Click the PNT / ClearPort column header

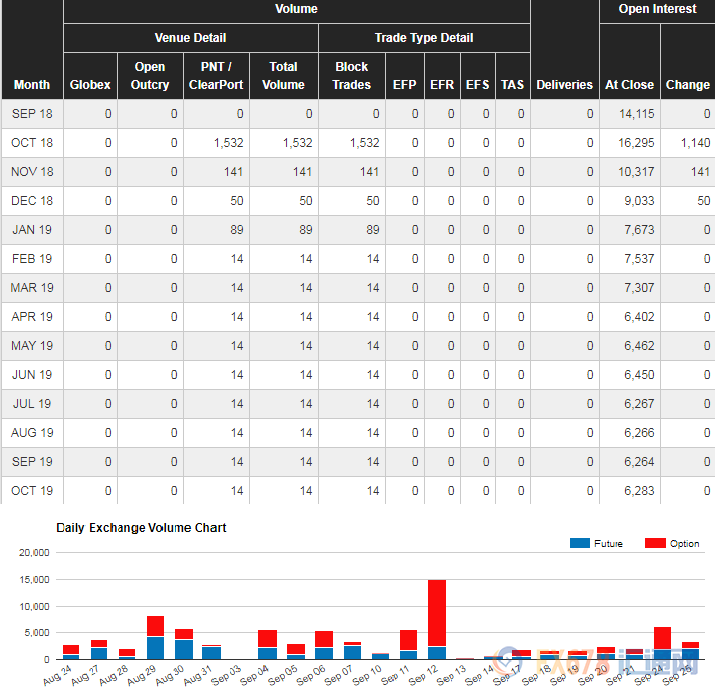[216, 76]
